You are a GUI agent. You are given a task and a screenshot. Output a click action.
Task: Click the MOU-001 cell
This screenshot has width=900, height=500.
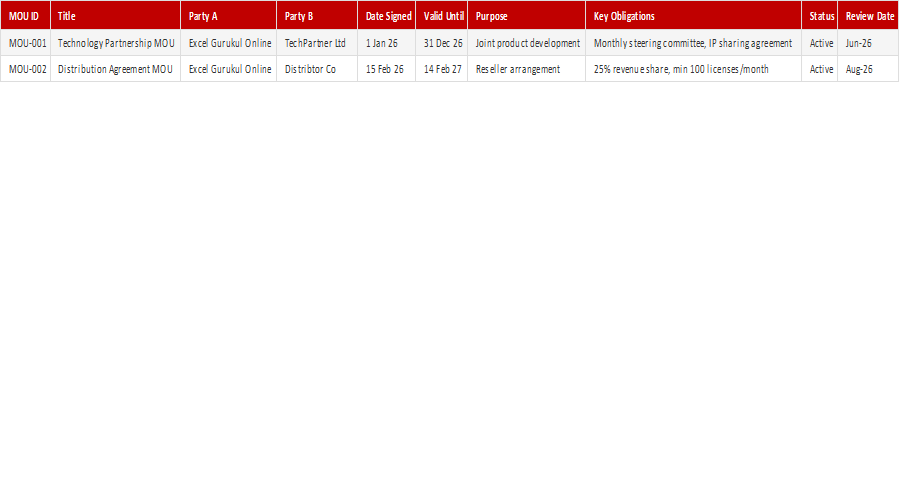[x=25, y=43]
